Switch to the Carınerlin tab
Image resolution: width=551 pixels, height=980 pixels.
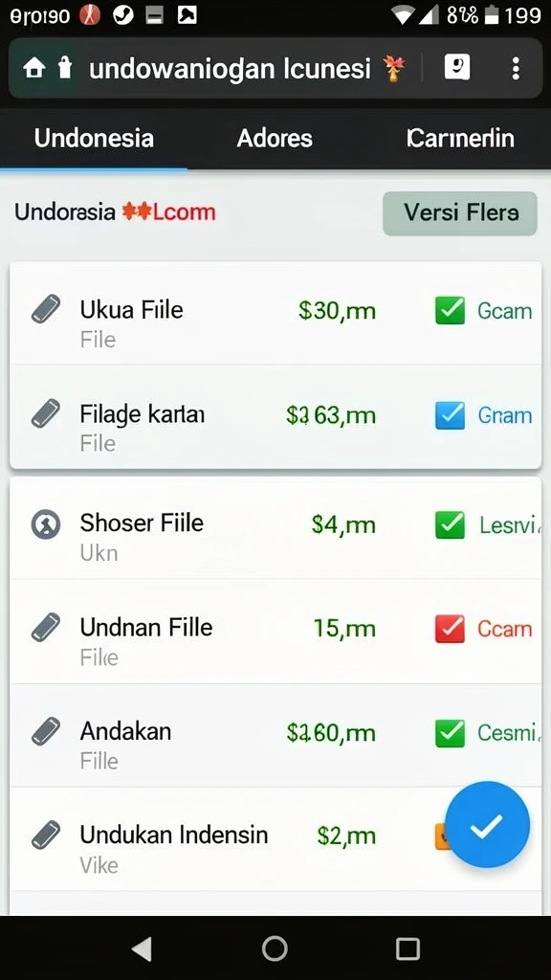tap(460, 138)
